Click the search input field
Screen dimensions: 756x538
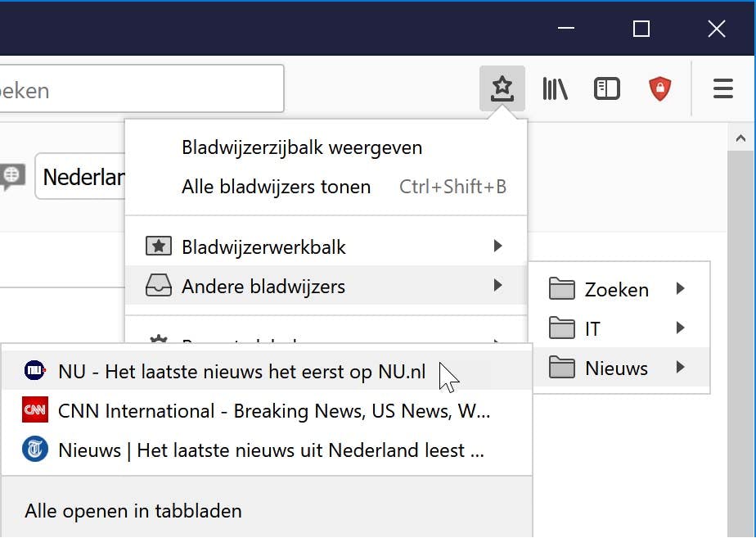[x=139, y=89]
